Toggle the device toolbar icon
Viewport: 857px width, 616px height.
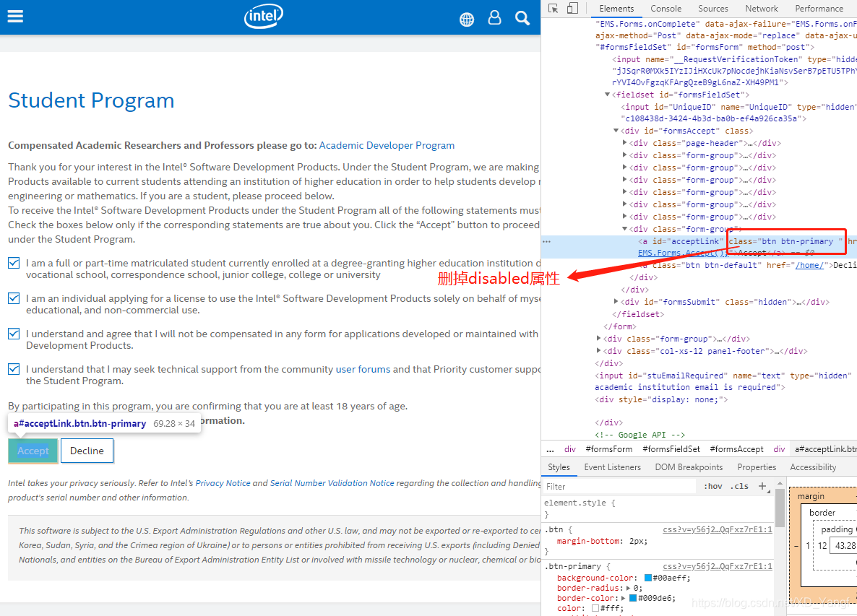tap(572, 8)
